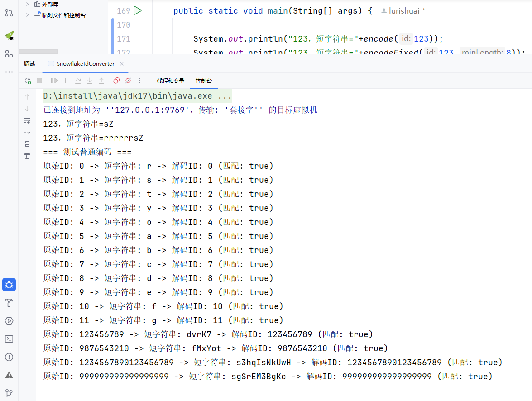The width and height of the screenshot is (532, 401).
Task: Click the JRebel rocket icon
Action: (x=9, y=36)
